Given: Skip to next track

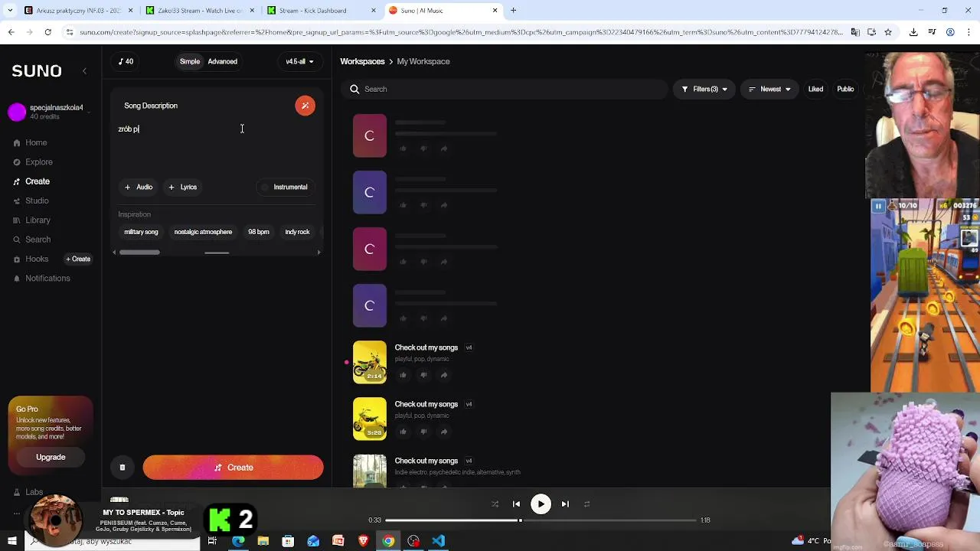Looking at the screenshot, I should pos(565,504).
